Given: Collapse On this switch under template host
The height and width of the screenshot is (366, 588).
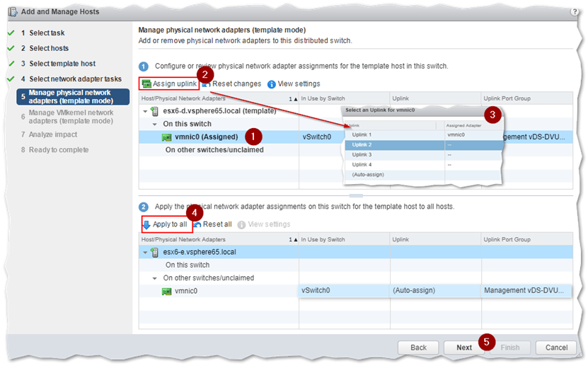Looking at the screenshot, I should tap(154, 124).
